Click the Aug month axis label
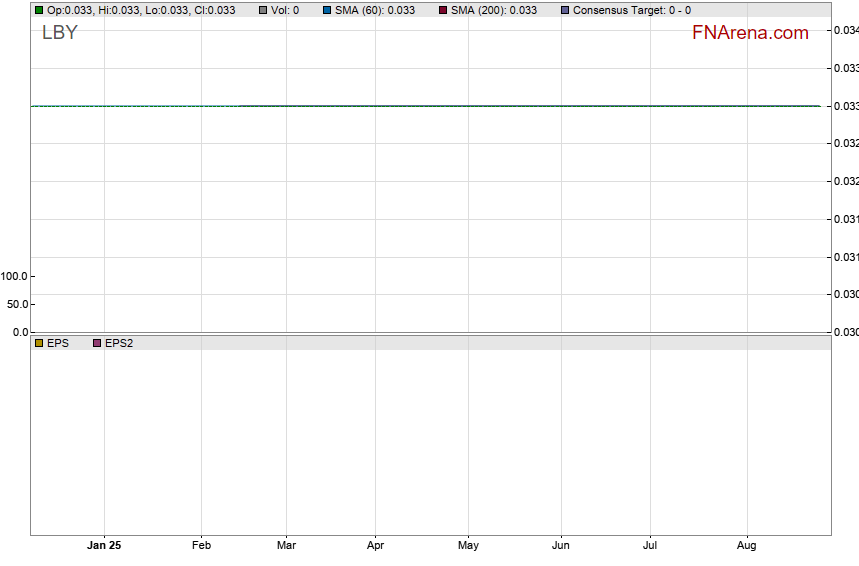Screen dimensions: 859x566 coord(746,546)
